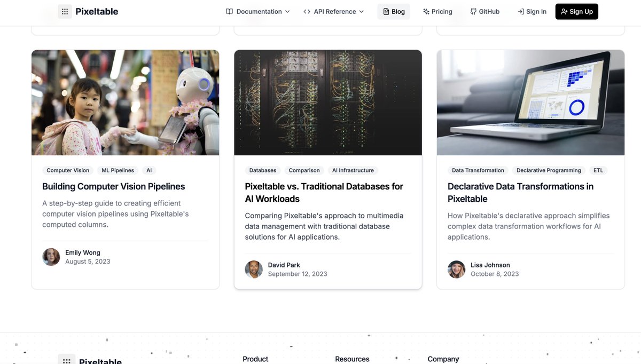Click the Pixeltable brand name in header

[x=97, y=12]
